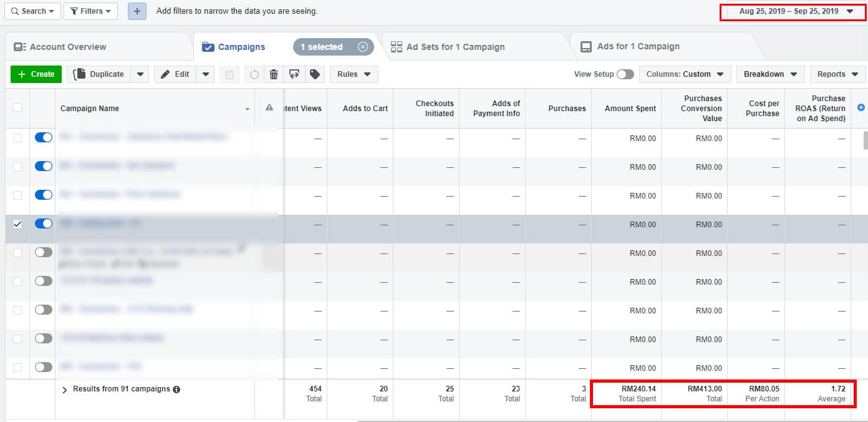Screen dimensions: 868x422
Task: Click the warning triangle column icon
Action: (269, 107)
